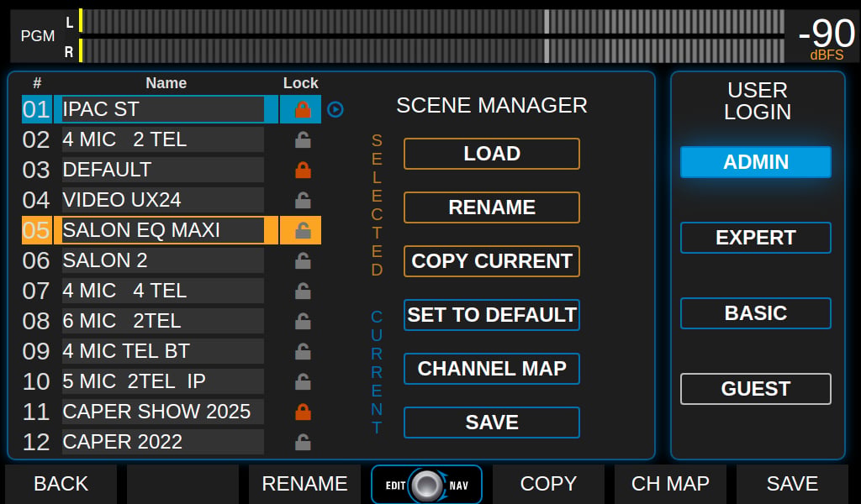Click the orange RENAME button for selected scene
This screenshot has width=861, height=504.
tap(491, 207)
